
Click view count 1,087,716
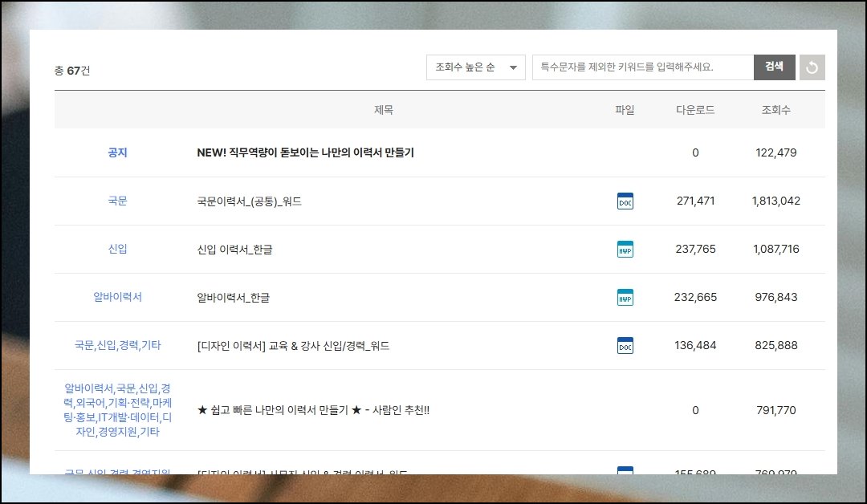(x=775, y=249)
